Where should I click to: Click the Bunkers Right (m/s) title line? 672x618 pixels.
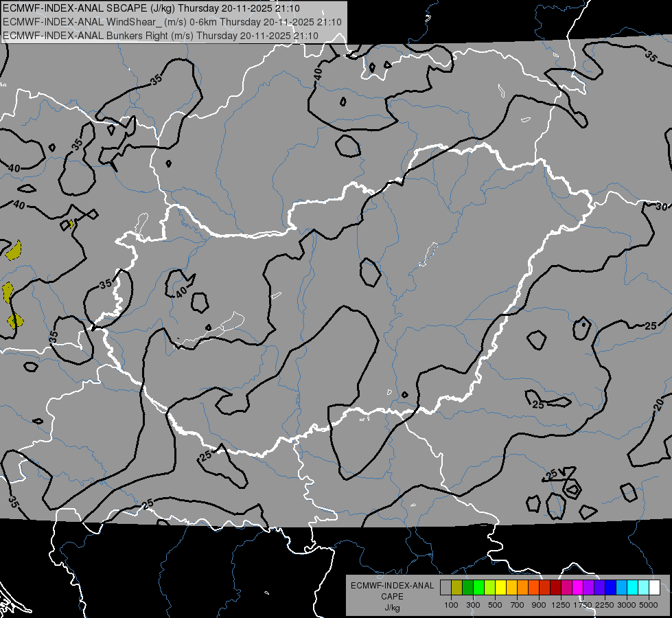(x=161, y=36)
